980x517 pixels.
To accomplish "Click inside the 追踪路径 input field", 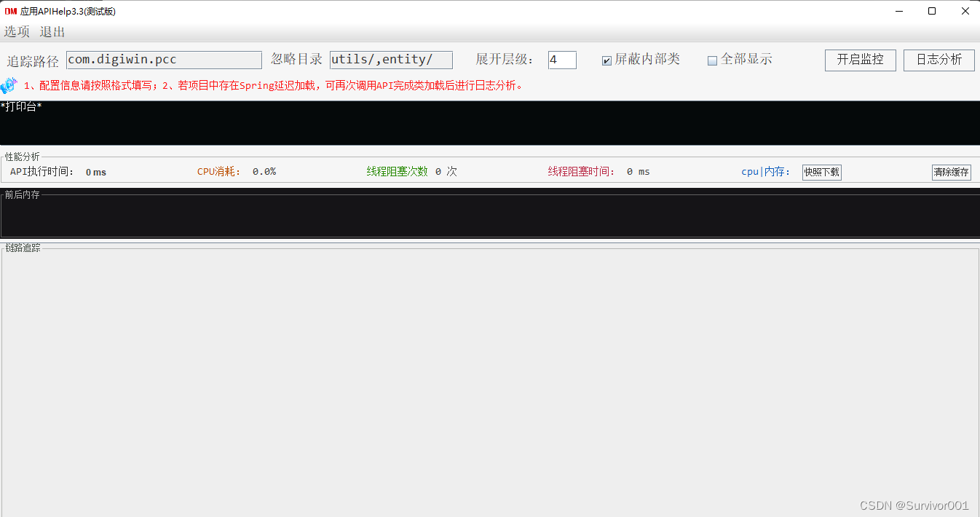I will click(x=164, y=60).
